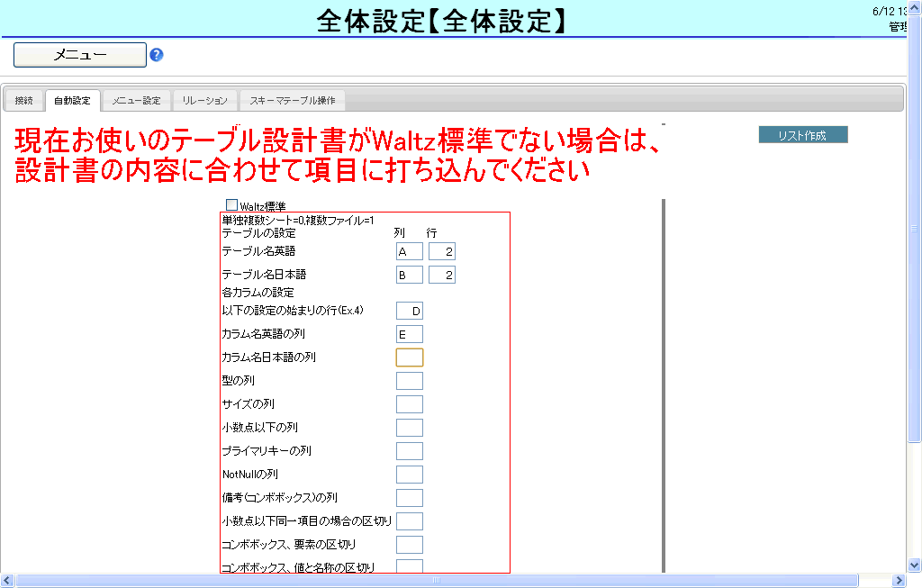
Task: Click the プライマリキーの列 input field
Action: (409, 451)
